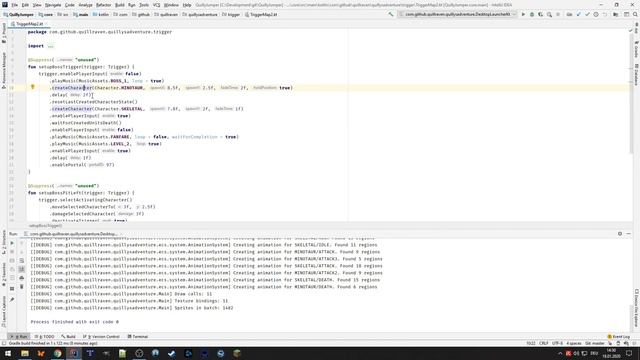This screenshot has height=360, width=640.
Task: Open File Explorer from the taskbar
Action: (x=25, y=353)
